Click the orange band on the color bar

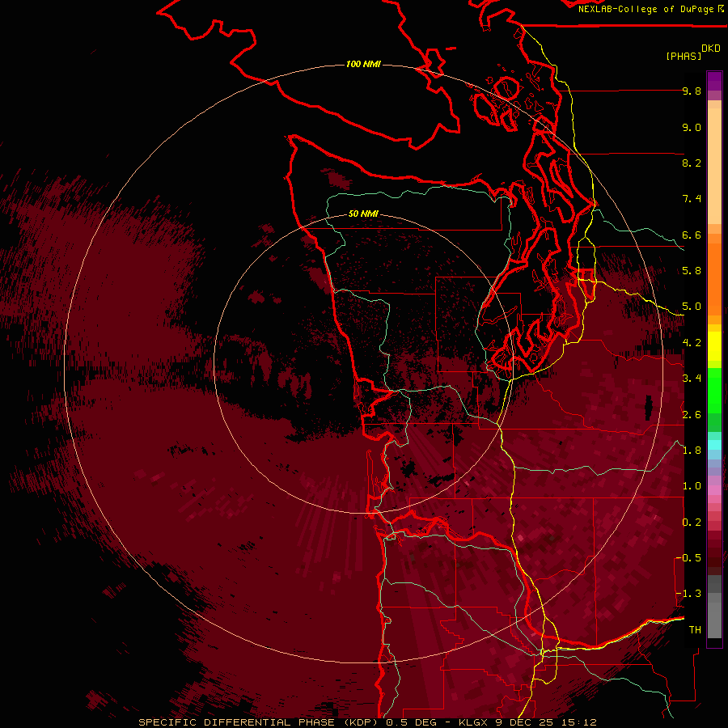tap(714, 278)
